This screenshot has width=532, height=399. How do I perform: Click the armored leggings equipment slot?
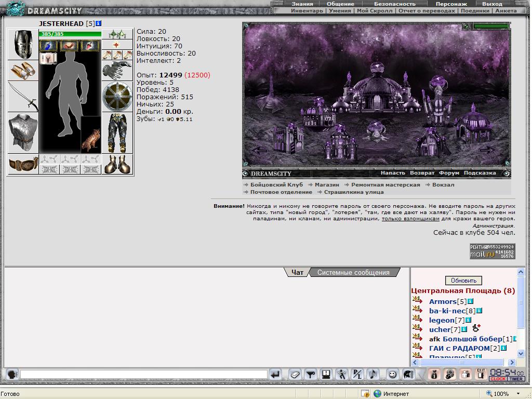pyautogui.click(x=117, y=132)
